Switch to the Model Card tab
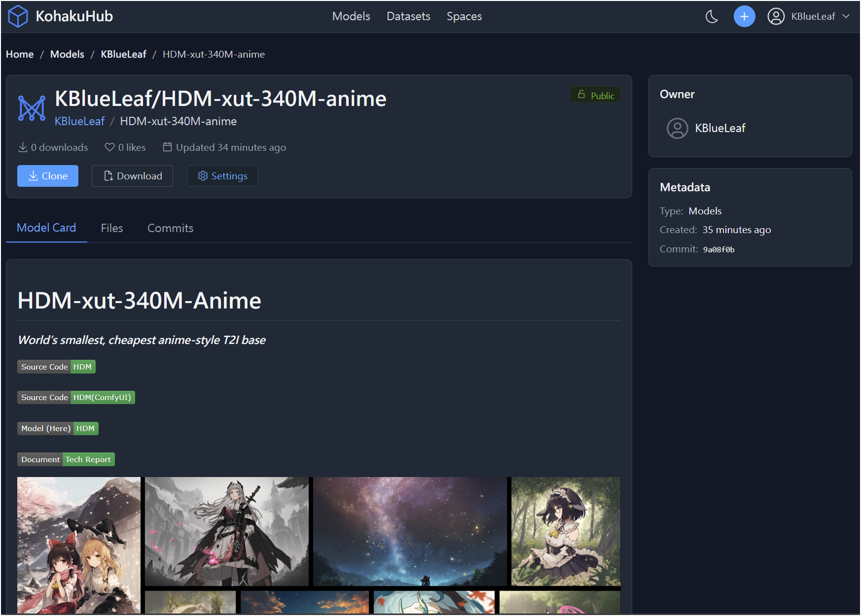This screenshot has height=616, width=861. point(46,228)
